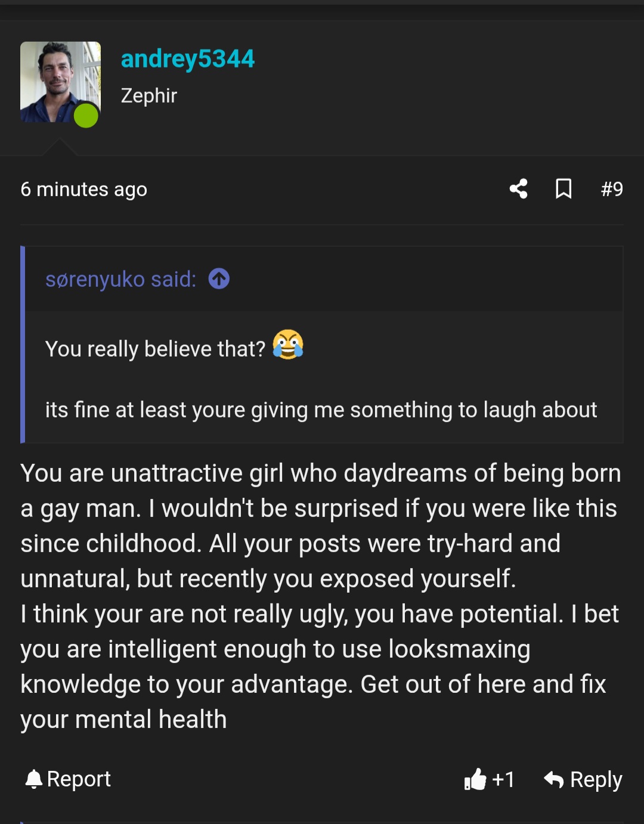
Task: Open the andrey5344 profile link
Action: 188,59
